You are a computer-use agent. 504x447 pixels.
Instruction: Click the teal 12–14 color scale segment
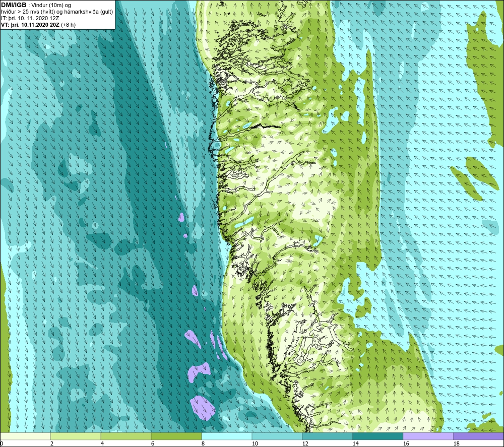coord(327,436)
